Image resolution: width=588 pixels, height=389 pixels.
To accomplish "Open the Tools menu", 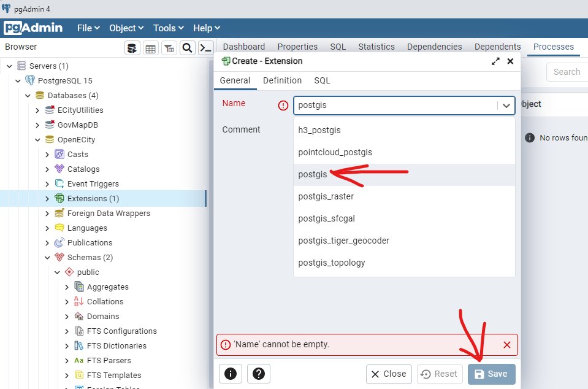I will 169,28.
